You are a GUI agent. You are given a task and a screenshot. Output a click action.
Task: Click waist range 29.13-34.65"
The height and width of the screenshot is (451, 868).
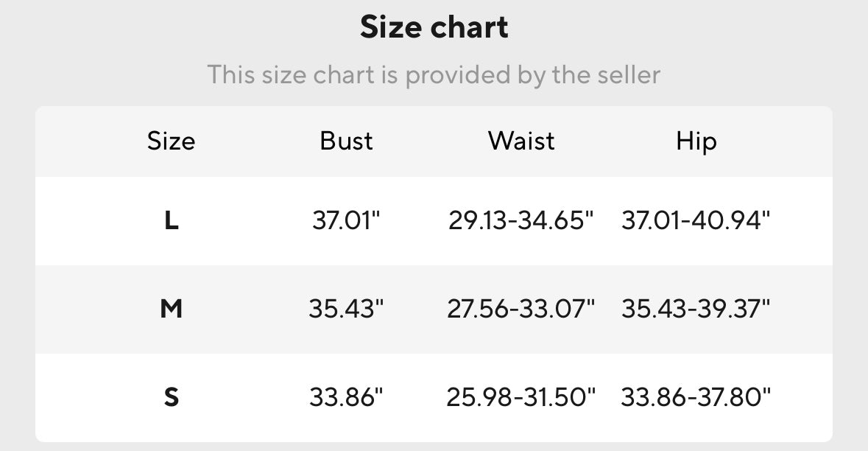[x=521, y=220]
